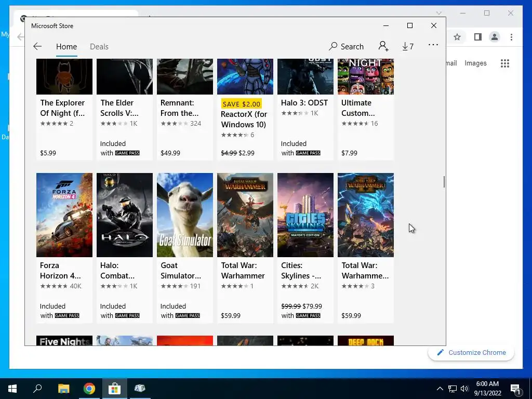
Task: Bookmark page with Chrome star icon
Action: click(x=457, y=37)
